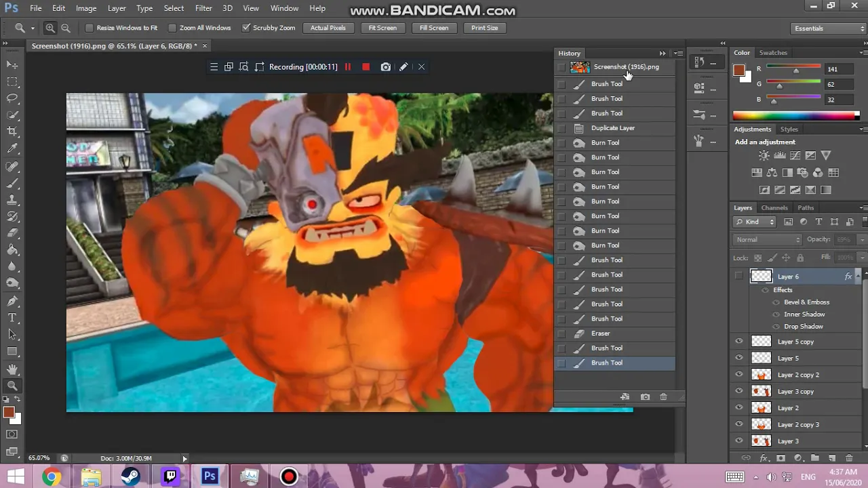
Task: Open the Opacity value dropdown arrow
Action: [x=862, y=239]
